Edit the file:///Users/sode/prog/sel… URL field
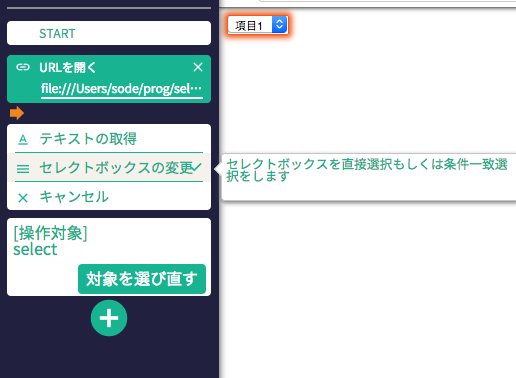Screen dimensions: 516x378 pos(122,89)
